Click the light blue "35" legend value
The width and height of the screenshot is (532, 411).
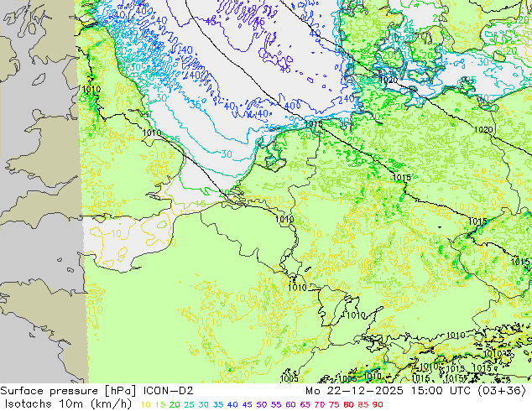[x=218, y=404]
